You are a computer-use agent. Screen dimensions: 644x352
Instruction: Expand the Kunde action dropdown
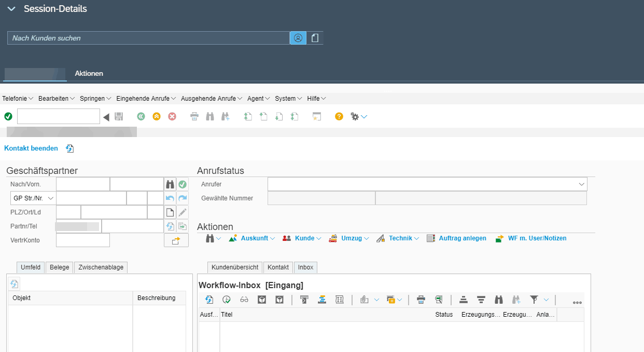point(318,238)
